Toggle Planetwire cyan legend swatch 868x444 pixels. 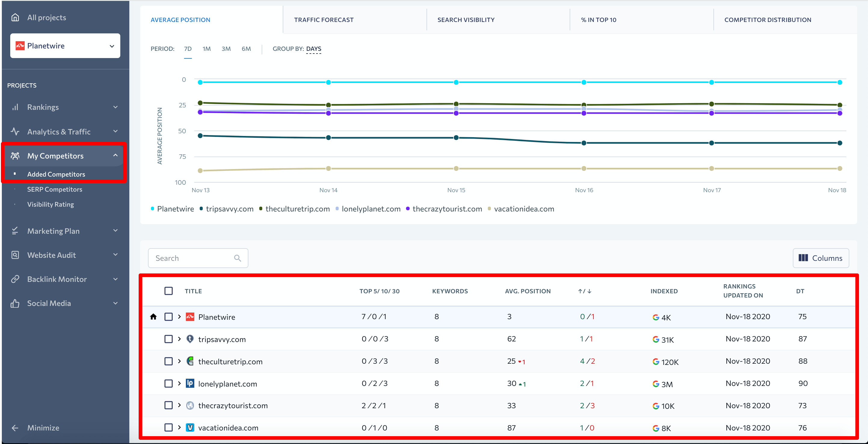point(153,209)
